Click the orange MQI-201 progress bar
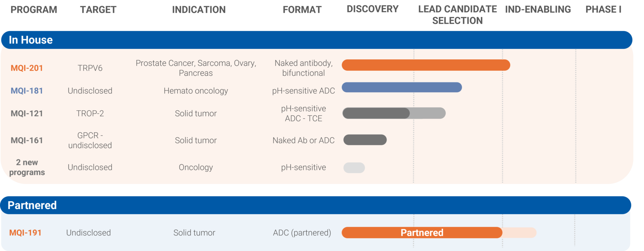Viewport: 644px width, 251px height. 426,65
